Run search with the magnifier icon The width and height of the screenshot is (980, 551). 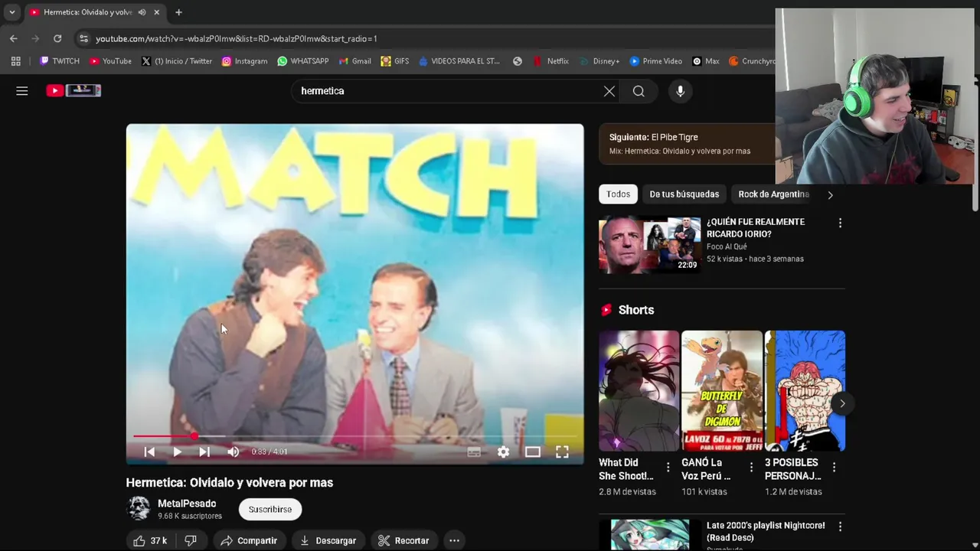coord(639,91)
